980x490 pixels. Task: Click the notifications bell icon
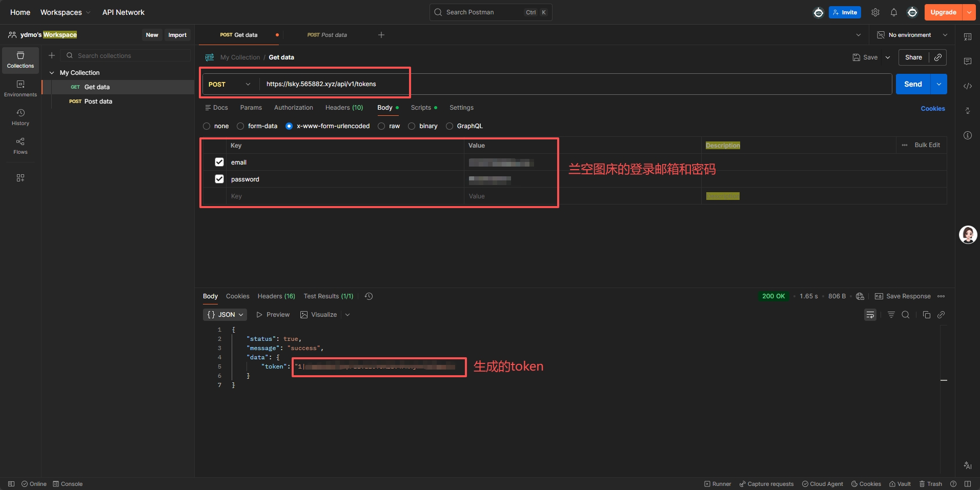893,12
